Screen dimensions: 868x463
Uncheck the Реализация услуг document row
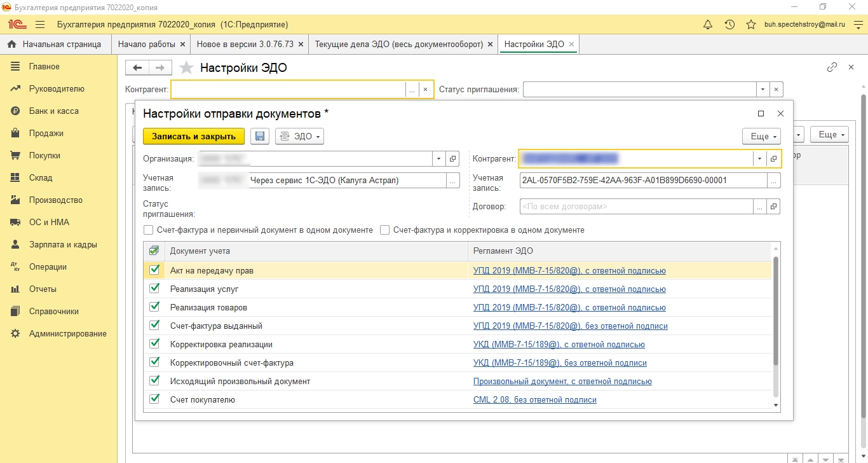[154, 289]
